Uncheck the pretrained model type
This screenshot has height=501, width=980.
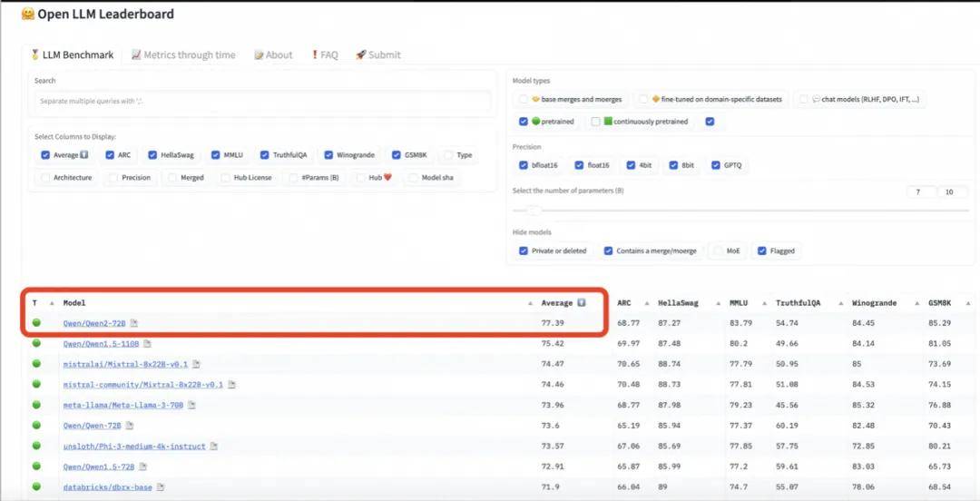(x=524, y=122)
